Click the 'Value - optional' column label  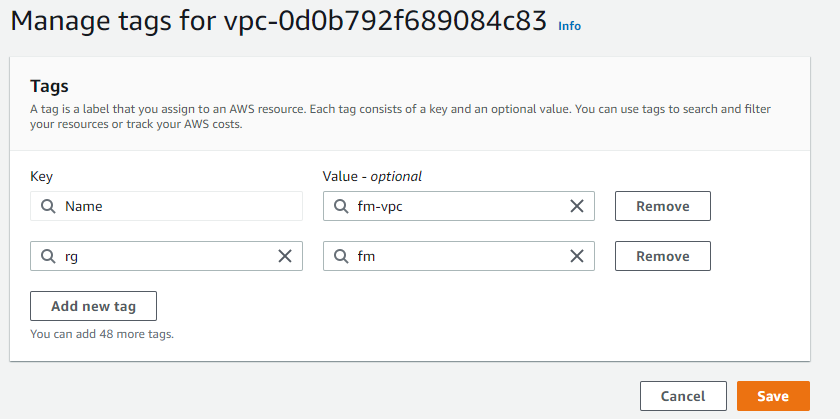[x=372, y=176]
